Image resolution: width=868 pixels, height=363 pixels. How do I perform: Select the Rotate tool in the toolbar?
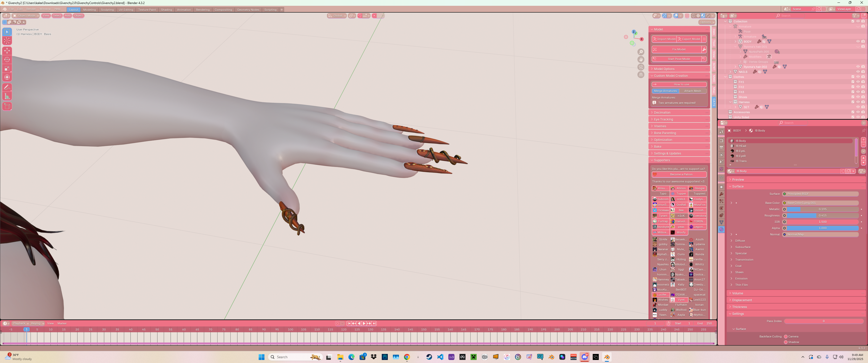7,59
